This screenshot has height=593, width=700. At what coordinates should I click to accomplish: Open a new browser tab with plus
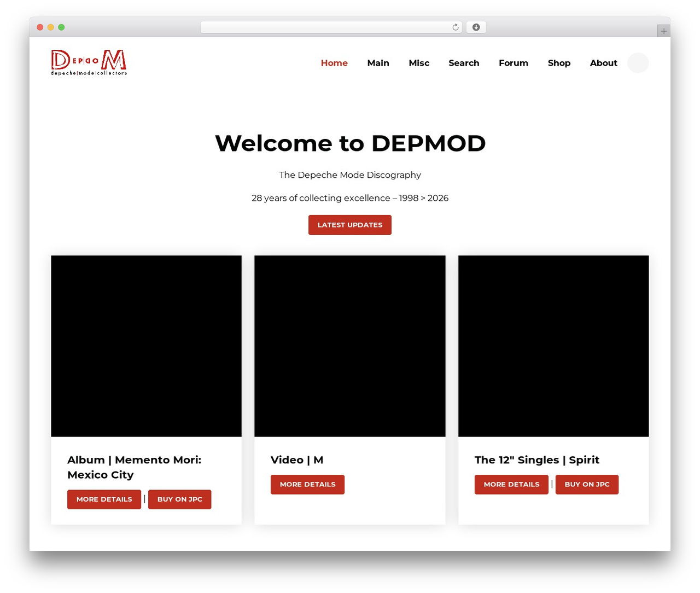663,31
